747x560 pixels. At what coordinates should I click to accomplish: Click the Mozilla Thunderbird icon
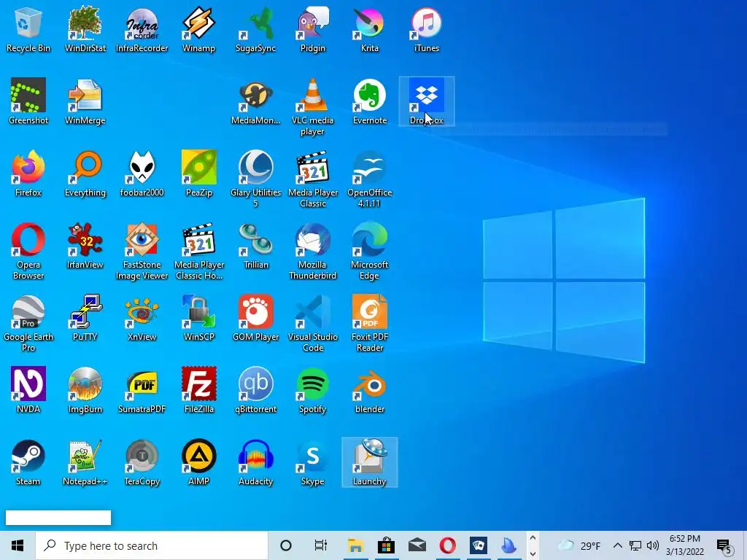point(312,252)
